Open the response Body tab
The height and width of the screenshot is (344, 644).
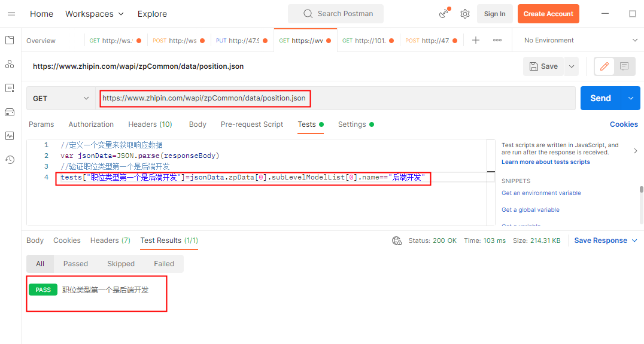(35, 241)
